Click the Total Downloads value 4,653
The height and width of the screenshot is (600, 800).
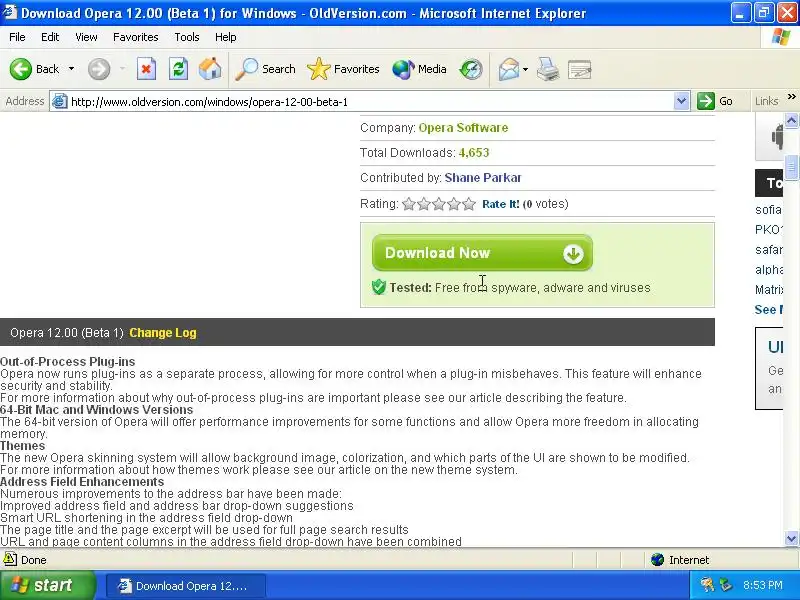(x=474, y=153)
